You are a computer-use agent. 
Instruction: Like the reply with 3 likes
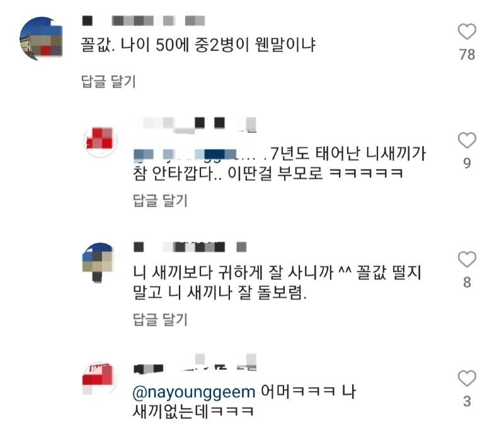[467, 378]
